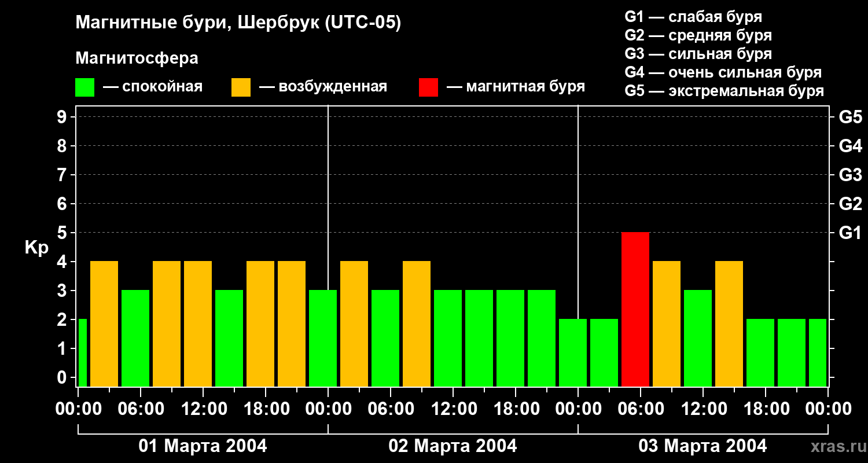This screenshot has width=868, height=463.
Task: Click the "G3 — сильная буря" legend entry
Action: tap(698, 54)
